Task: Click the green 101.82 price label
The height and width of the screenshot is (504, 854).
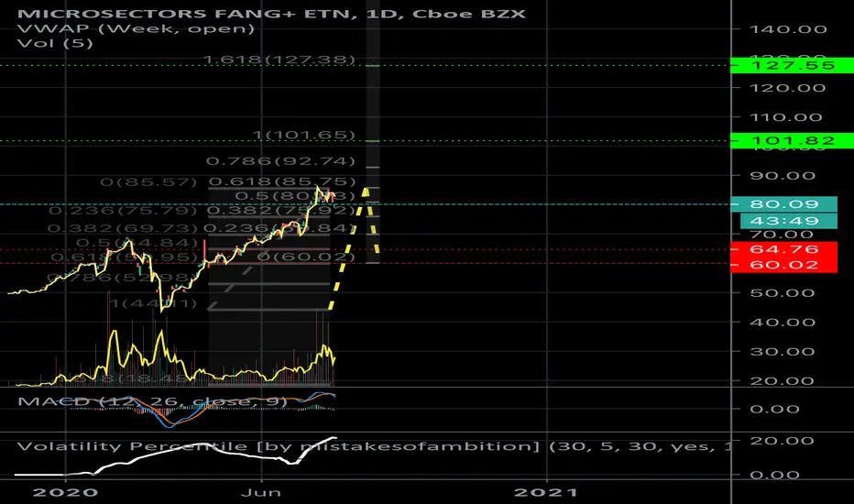Action: click(792, 141)
